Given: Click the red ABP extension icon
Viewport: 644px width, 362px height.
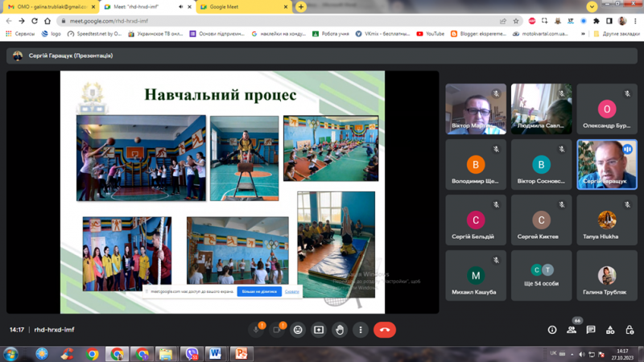Looking at the screenshot, I should coord(532,21).
